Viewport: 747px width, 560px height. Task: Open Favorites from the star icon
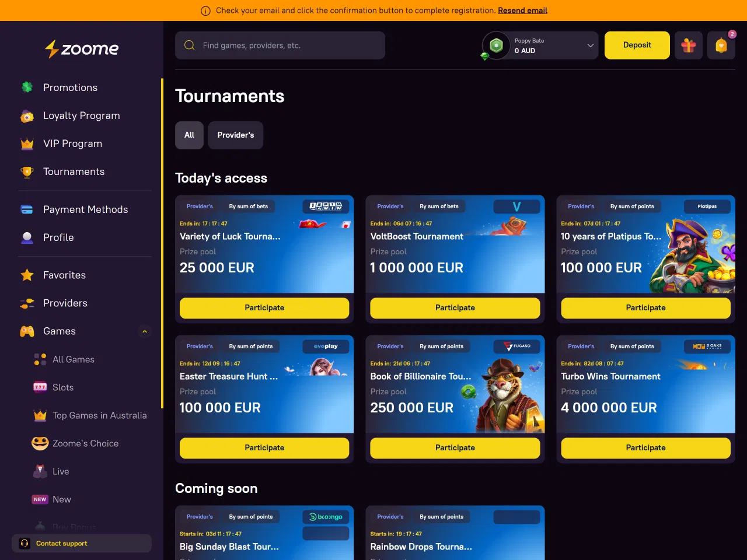click(27, 275)
